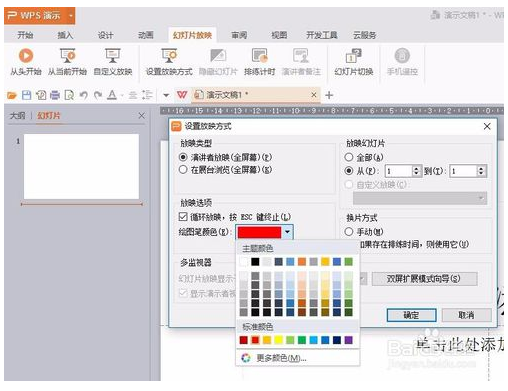The width and height of the screenshot is (508, 391).
Task: Open the custom show (自定义放映) combo box
Action: click(x=420, y=198)
